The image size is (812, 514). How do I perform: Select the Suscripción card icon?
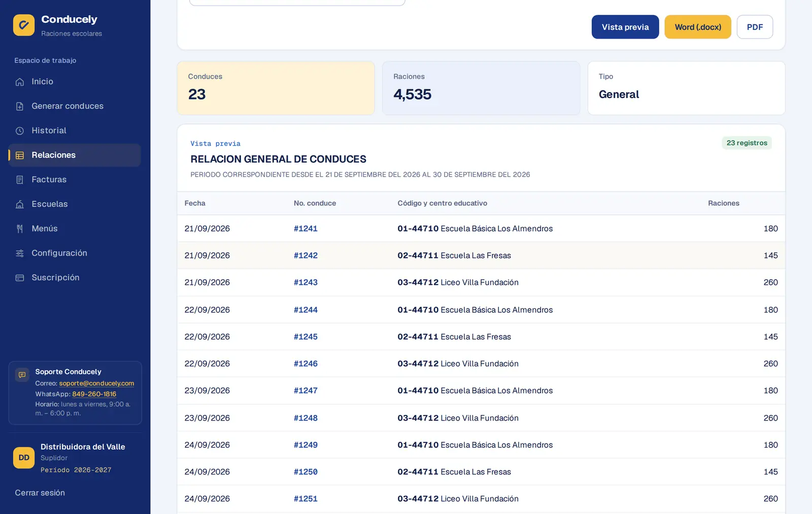(x=20, y=278)
